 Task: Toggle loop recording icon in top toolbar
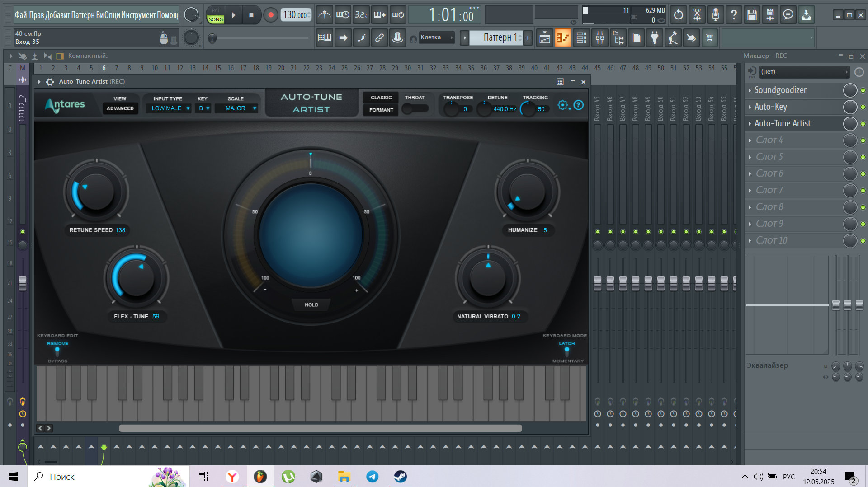[398, 15]
